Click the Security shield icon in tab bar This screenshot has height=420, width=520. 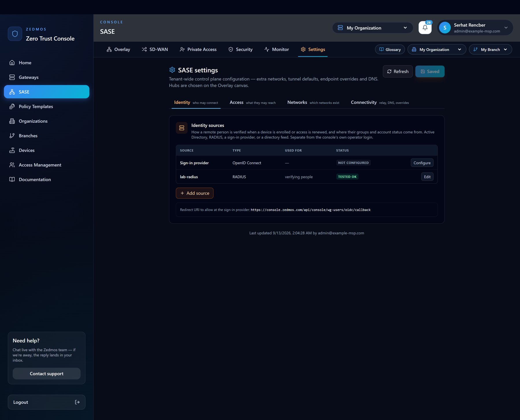tap(231, 49)
